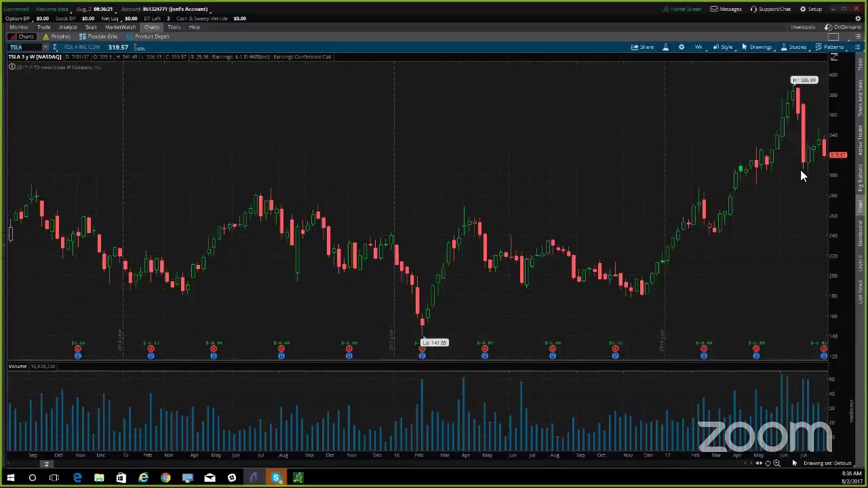The height and width of the screenshot is (488, 868).
Task: Open the flask icon beside Share
Action: tap(665, 47)
